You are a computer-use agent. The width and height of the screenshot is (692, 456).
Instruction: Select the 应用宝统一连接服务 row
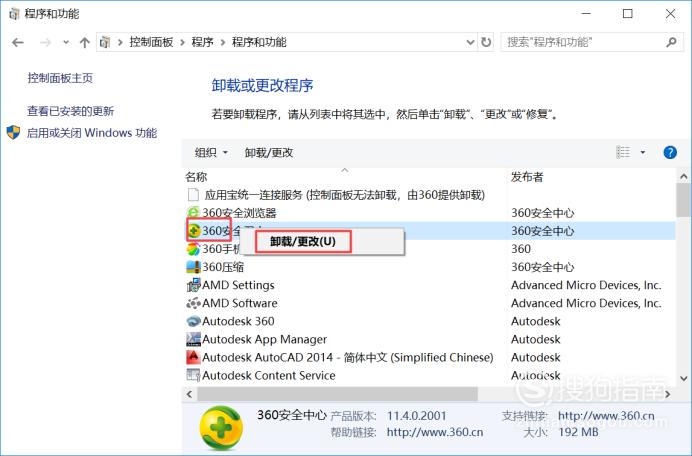click(345, 195)
